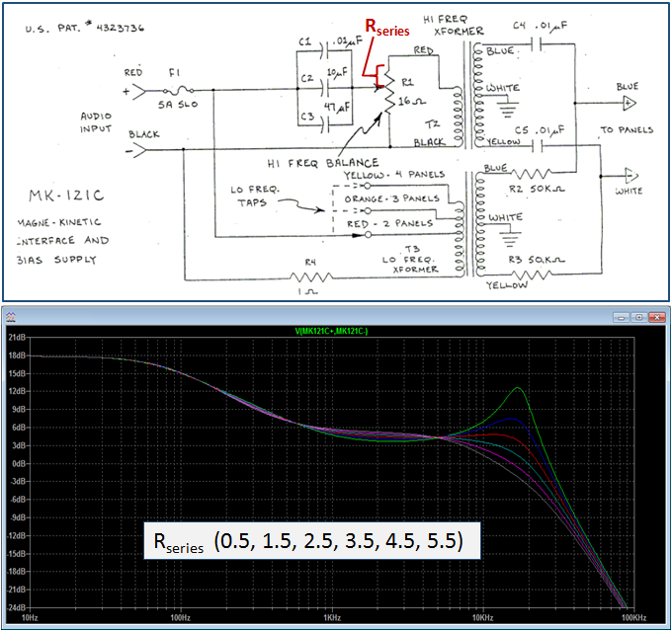This screenshot has width=672, height=631.
Task: Click the 6dB axis label
Action: (19, 428)
